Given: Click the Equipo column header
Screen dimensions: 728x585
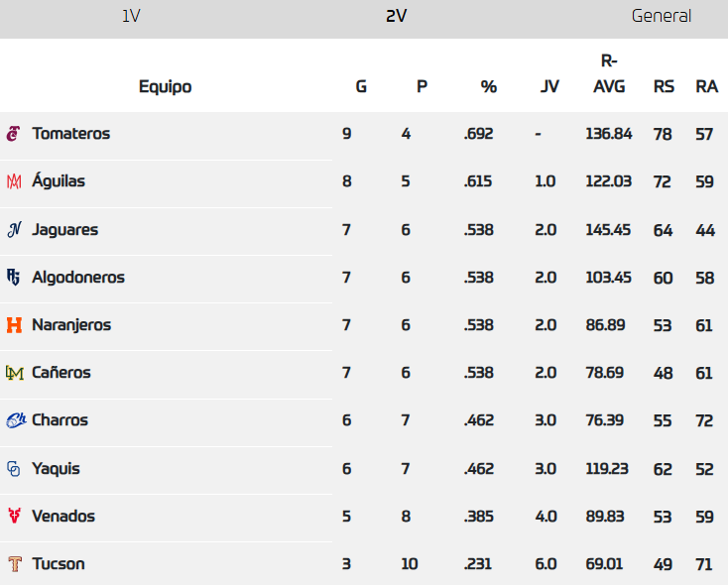Looking at the screenshot, I should click(x=165, y=86).
